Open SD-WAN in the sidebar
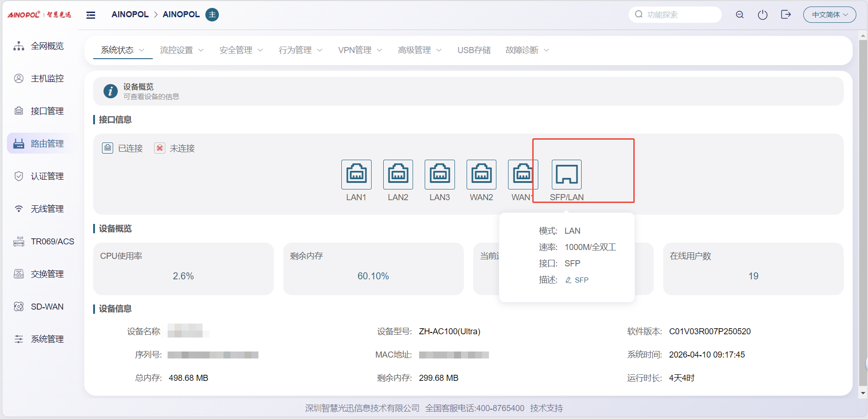 point(47,307)
